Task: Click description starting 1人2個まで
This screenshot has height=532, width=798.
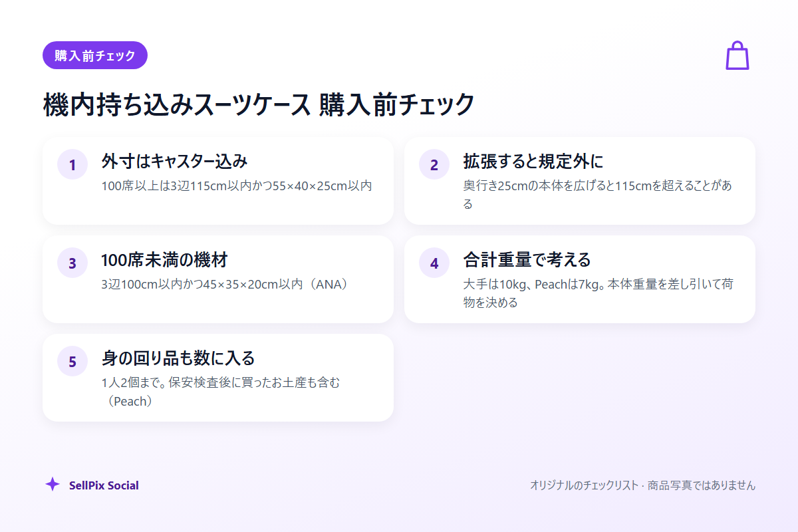Action: point(221,392)
